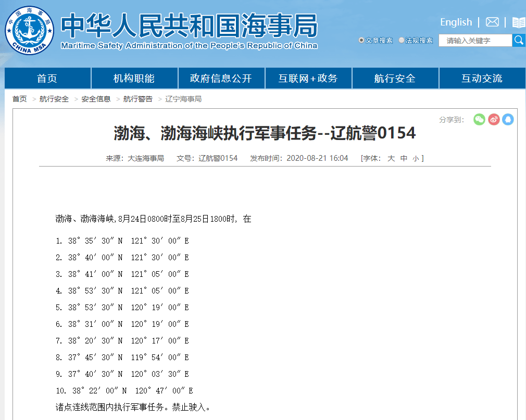Open the book icon in header
Image resolution: width=526 pixels, height=420 pixels.
coord(519,22)
